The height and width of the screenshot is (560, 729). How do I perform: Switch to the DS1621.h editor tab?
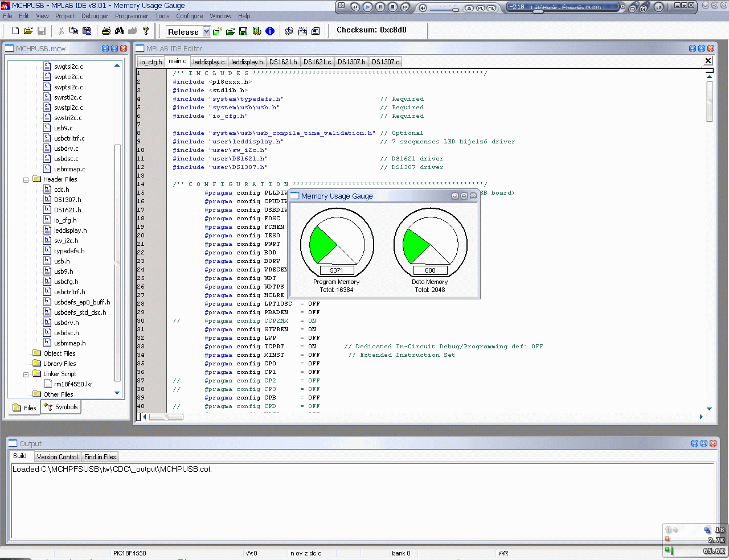pyautogui.click(x=283, y=62)
